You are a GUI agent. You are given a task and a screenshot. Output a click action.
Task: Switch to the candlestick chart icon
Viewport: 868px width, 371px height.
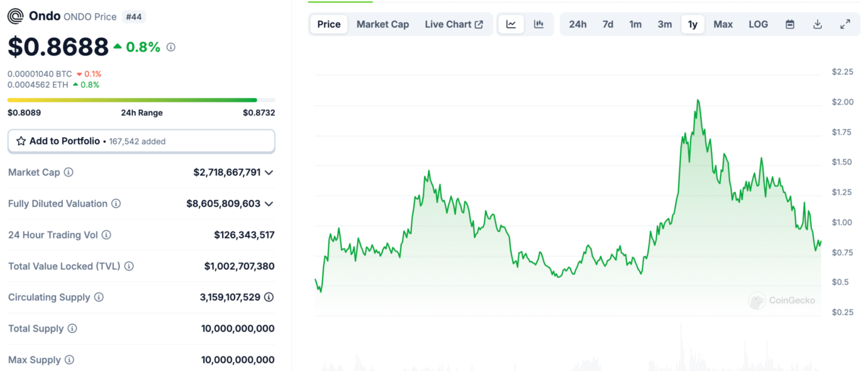(x=538, y=24)
